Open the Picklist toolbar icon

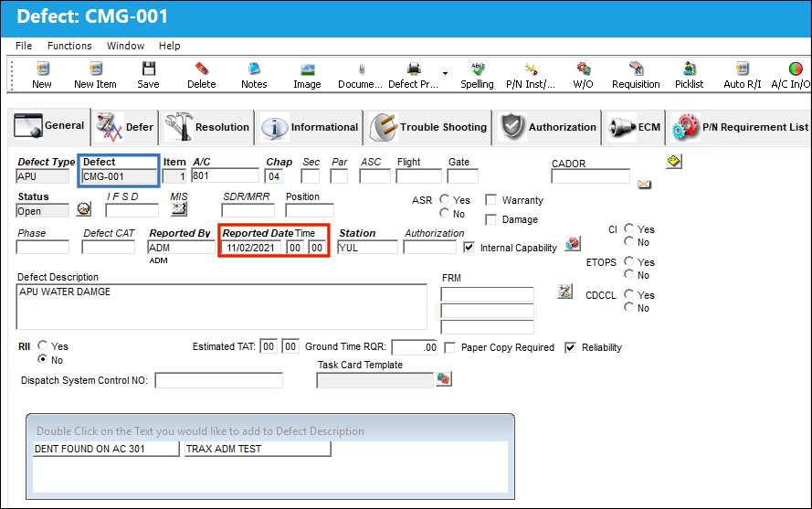point(690,75)
